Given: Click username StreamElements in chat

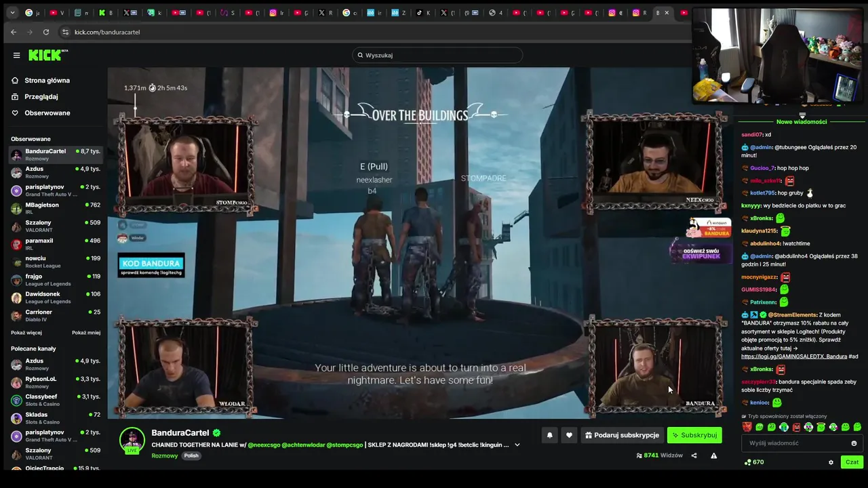Looking at the screenshot, I should click(x=793, y=314).
